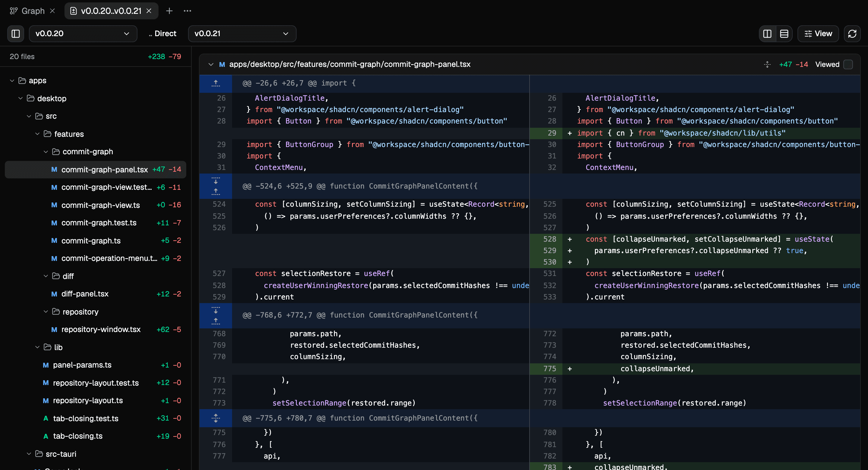Collapse the src folder chevron
This screenshot has height=470, width=868.
point(29,116)
